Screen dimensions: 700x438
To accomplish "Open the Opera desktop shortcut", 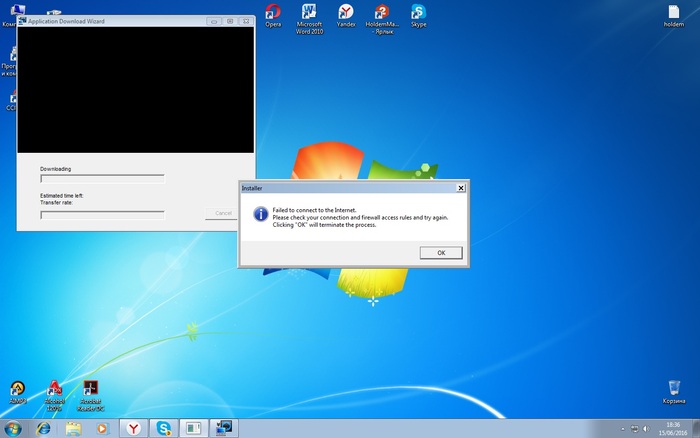I will pos(273,12).
